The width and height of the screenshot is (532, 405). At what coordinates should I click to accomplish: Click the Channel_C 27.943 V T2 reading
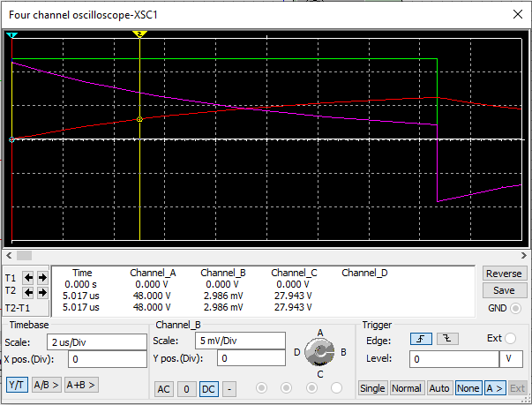pyautogui.click(x=293, y=296)
